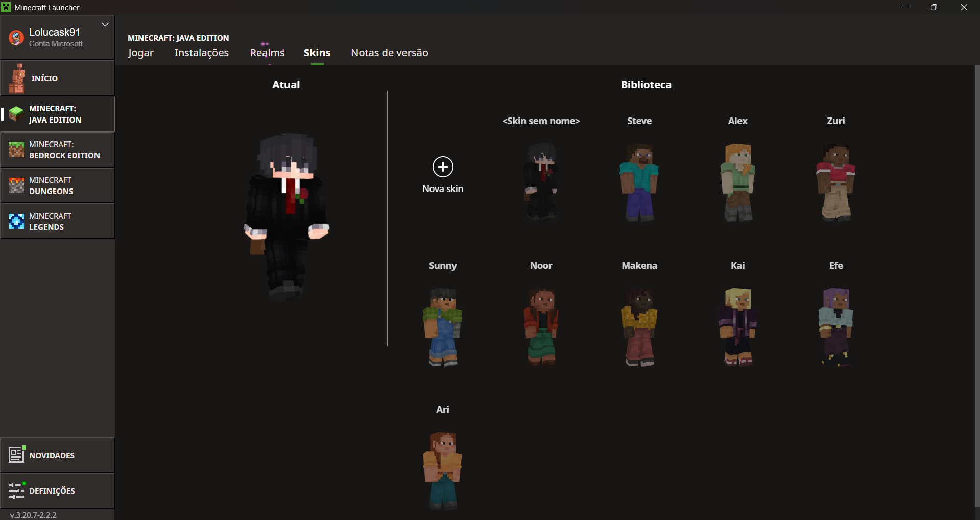
Task: Select the Noor skin thumbnail
Action: point(541,326)
